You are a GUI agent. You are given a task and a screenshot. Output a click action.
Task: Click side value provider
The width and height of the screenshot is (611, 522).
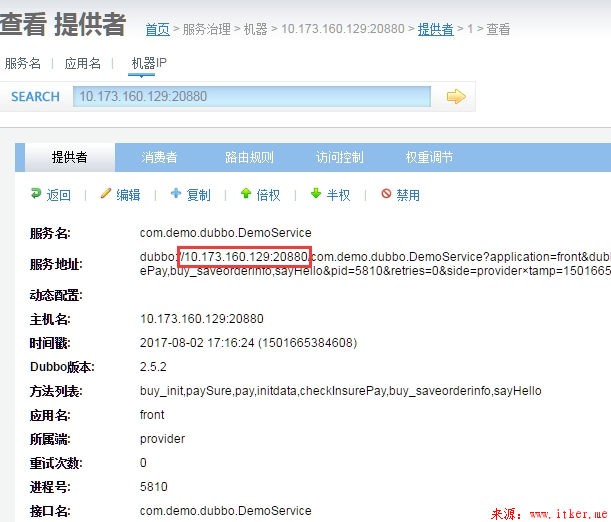[x=162, y=439]
